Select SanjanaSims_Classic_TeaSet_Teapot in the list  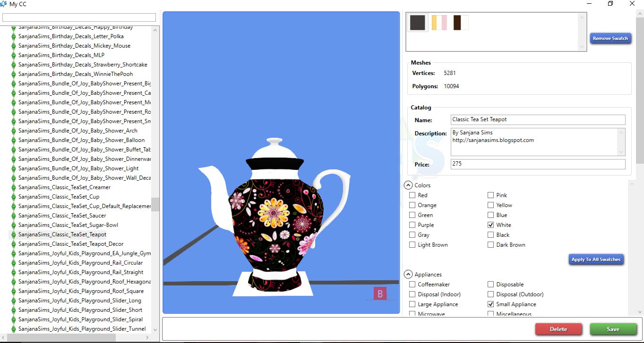click(x=62, y=234)
